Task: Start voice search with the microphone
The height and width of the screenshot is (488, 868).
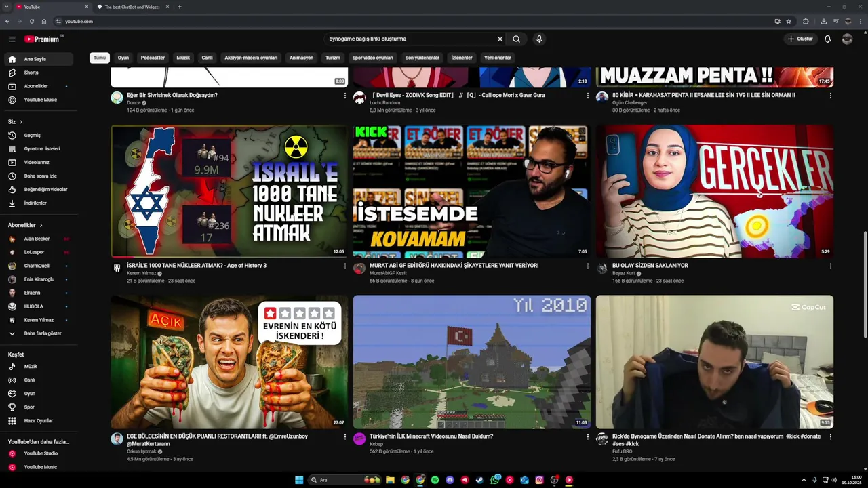Action: pos(539,39)
